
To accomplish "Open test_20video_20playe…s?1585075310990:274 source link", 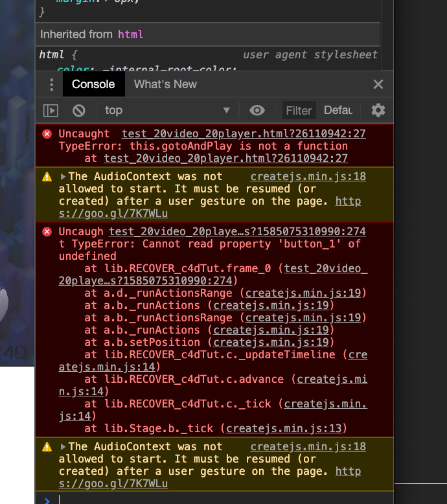I will click(237, 231).
